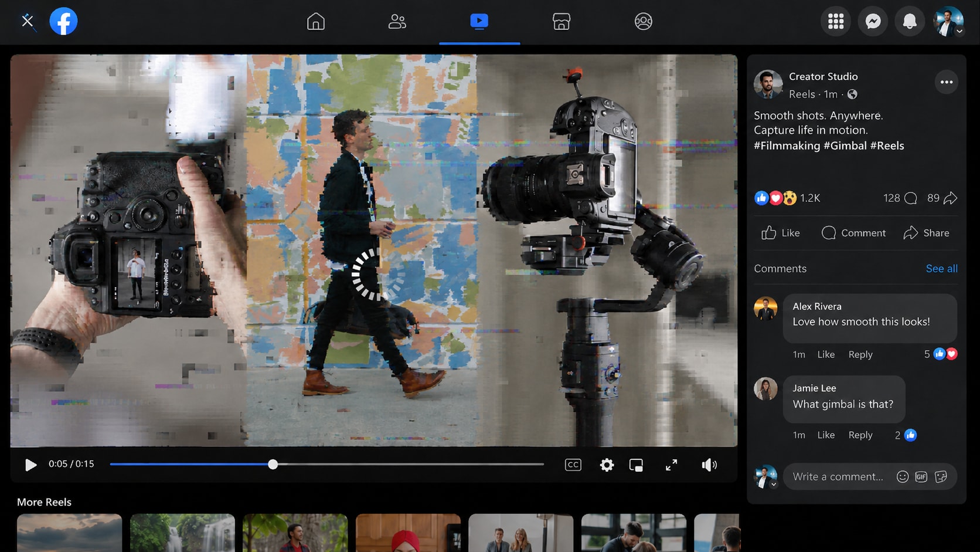
Task: Reply to Jamie Lee's comment
Action: (x=860, y=435)
